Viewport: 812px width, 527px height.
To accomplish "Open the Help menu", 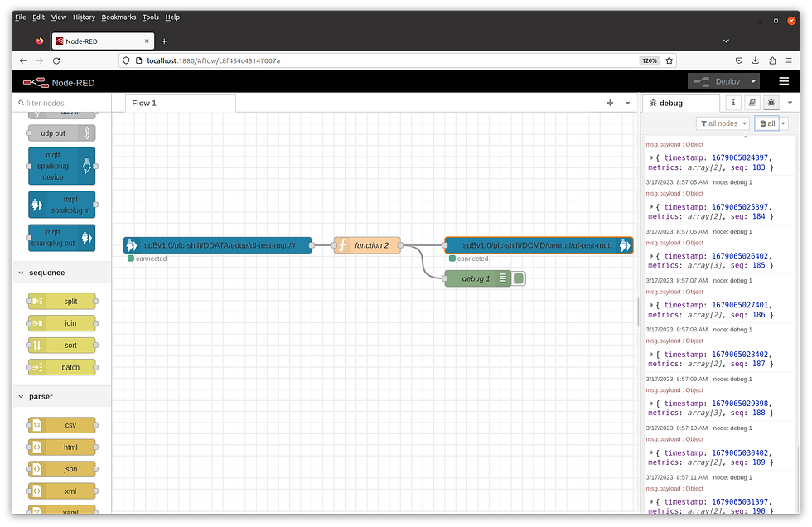I will tap(172, 17).
